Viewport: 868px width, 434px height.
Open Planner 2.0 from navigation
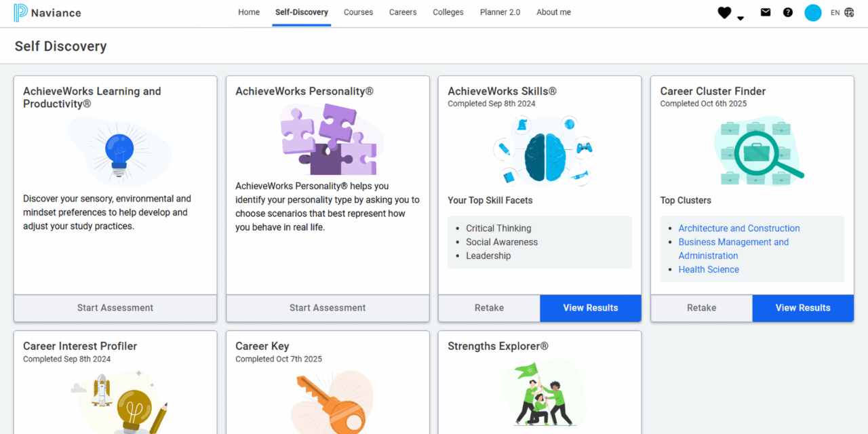[500, 12]
